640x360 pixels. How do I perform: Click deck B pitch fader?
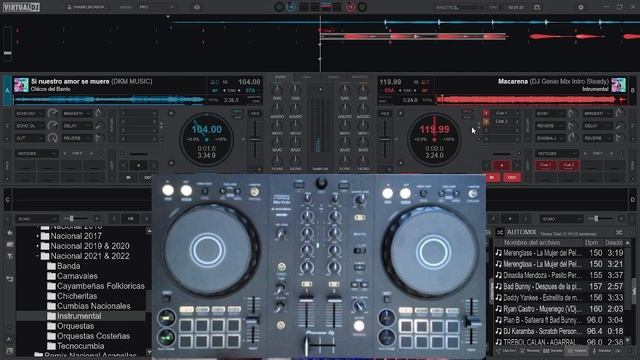tap(385, 140)
